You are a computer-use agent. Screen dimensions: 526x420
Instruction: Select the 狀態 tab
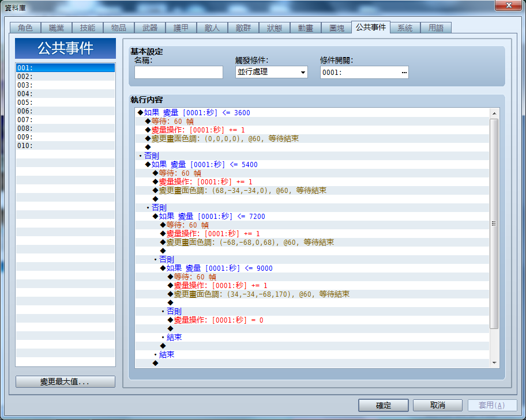click(x=275, y=28)
